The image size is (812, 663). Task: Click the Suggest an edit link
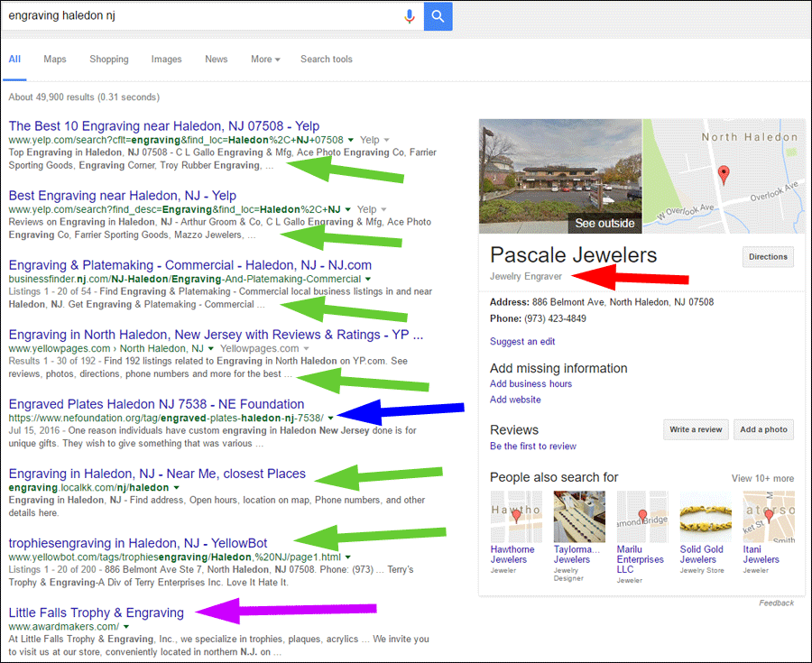click(x=522, y=342)
